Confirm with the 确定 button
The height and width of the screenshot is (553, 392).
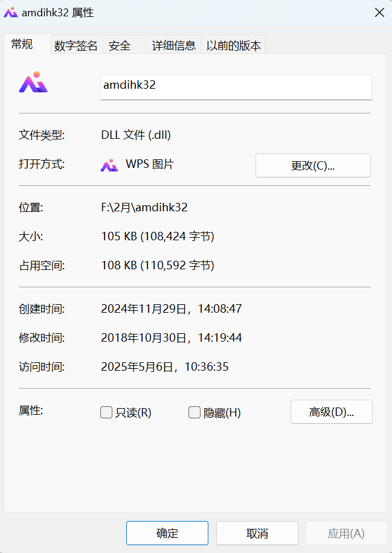[x=167, y=533]
